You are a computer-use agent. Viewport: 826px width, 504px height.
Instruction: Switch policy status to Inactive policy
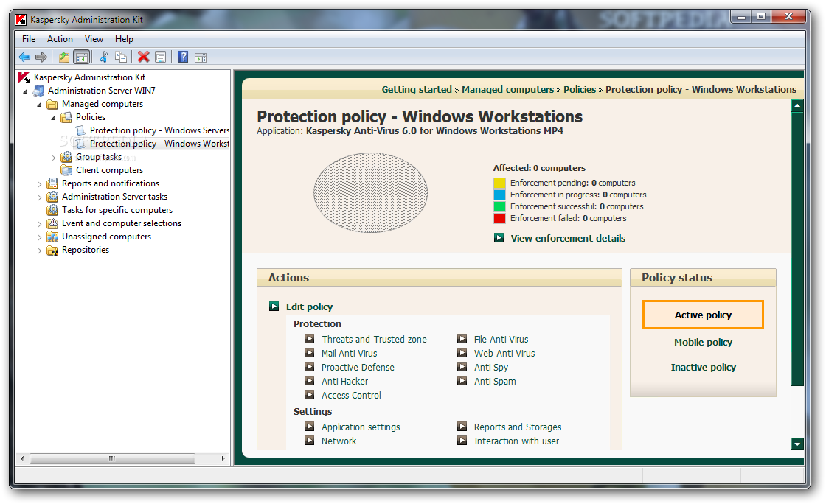703,367
